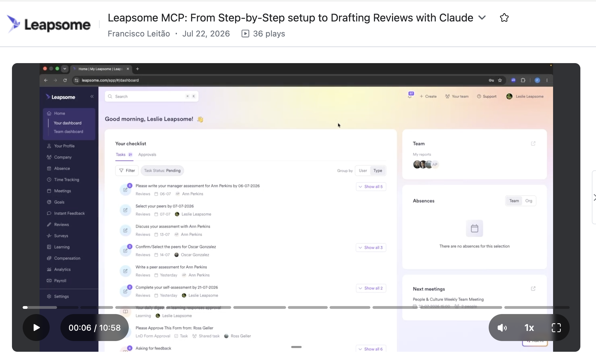Screen dimensions: 596x364
Task: Click the Task Status: Pending filter chip
Action: (x=162, y=171)
